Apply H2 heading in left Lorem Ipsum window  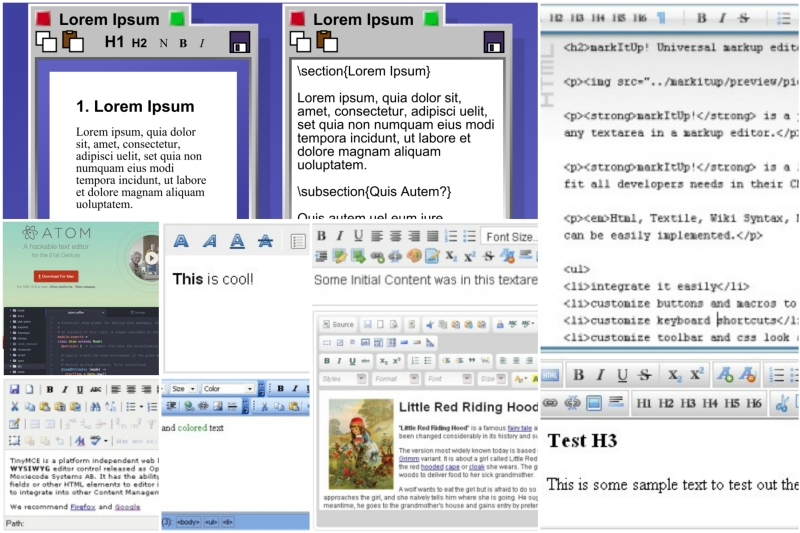pyautogui.click(x=139, y=43)
